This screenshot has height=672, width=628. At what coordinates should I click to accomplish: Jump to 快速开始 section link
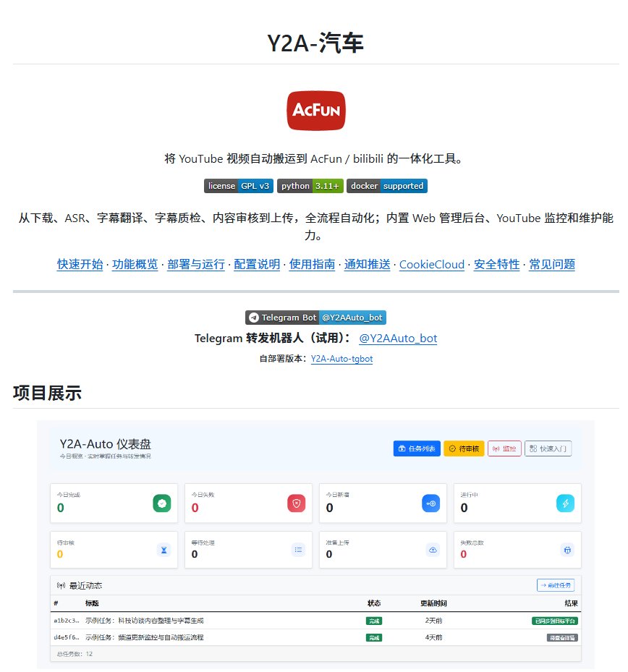coord(80,265)
